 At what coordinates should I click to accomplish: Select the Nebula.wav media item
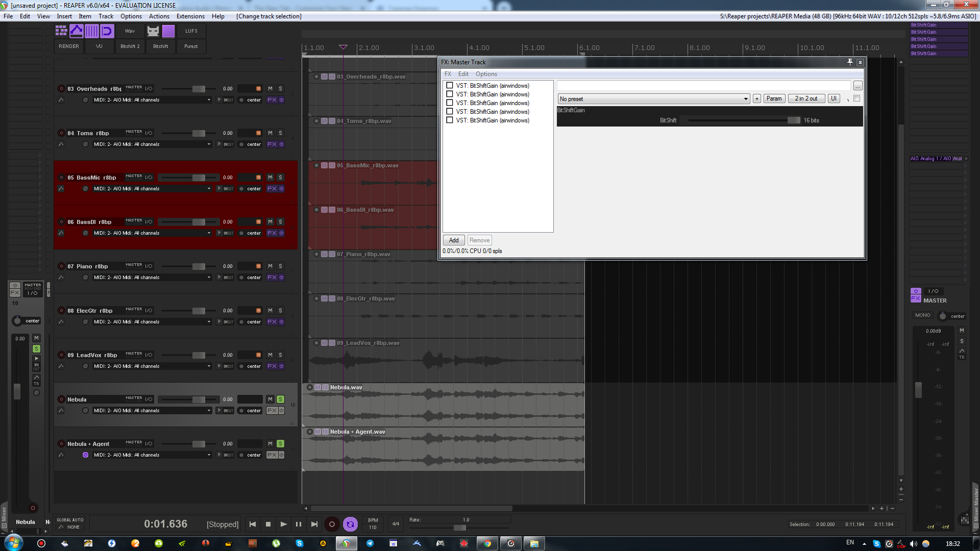(x=443, y=405)
